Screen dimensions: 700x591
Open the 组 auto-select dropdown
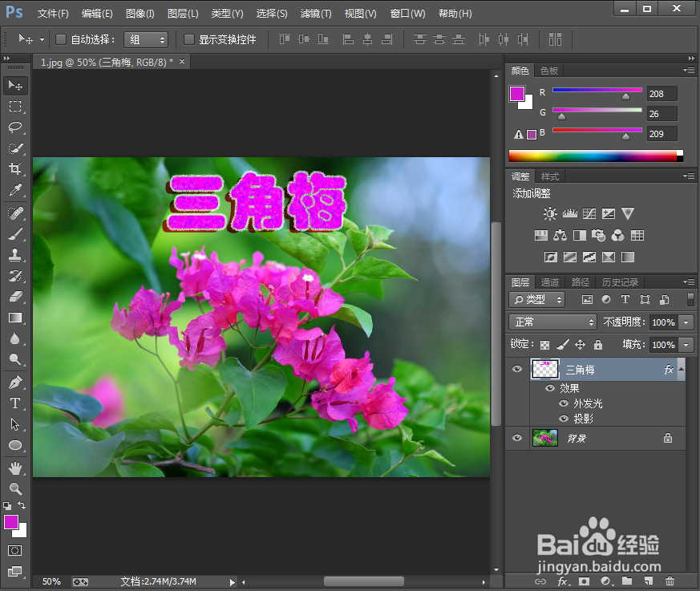(146, 40)
